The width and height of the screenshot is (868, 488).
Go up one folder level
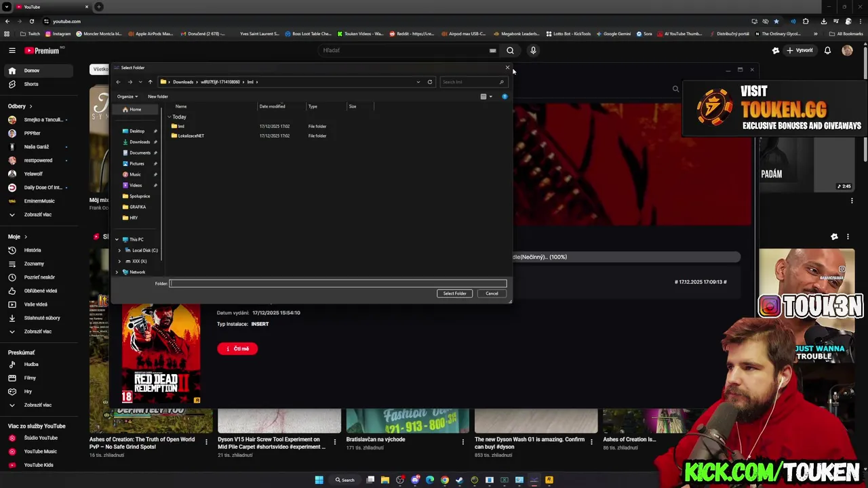(x=150, y=82)
